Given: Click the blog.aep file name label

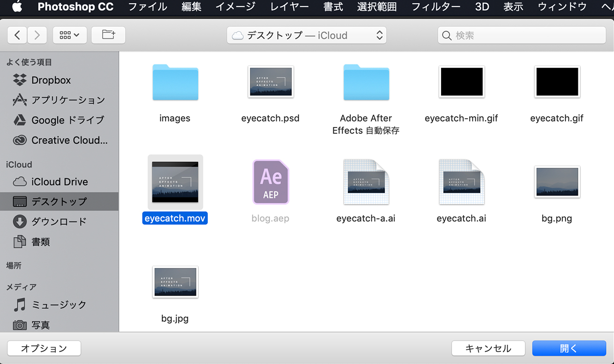Looking at the screenshot, I should pos(270,218).
